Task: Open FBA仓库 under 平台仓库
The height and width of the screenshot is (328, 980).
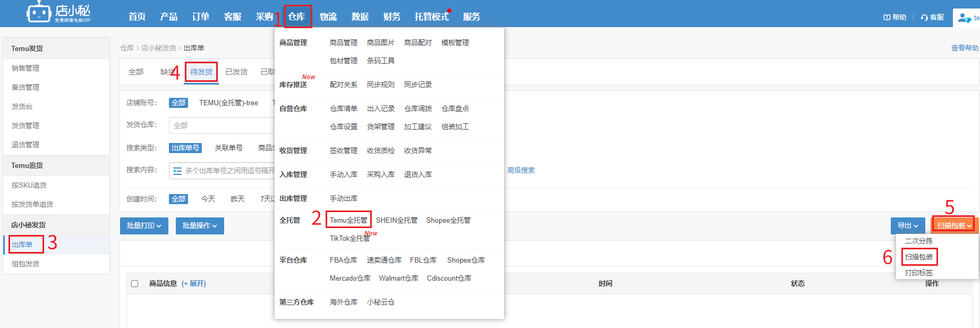Action: pyautogui.click(x=344, y=260)
